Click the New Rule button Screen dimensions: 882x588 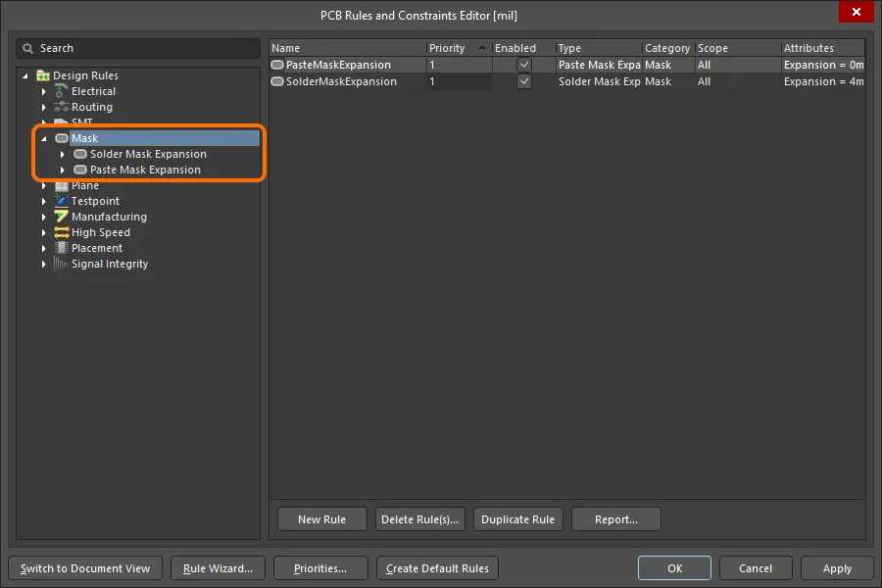(x=322, y=519)
